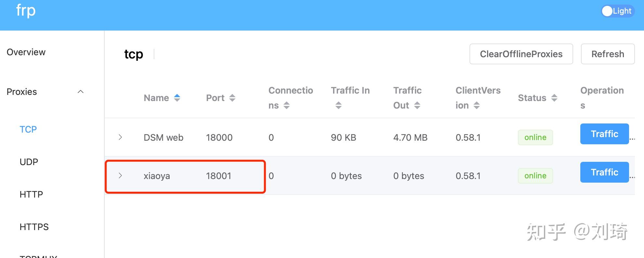Expand the DSM web proxy row

click(x=120, y=137)
